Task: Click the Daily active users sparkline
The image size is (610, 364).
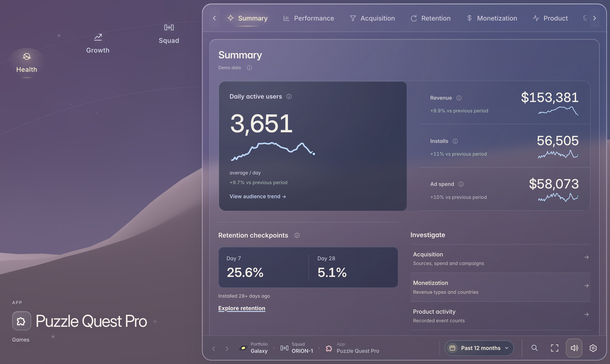Action: pos(273,151)
